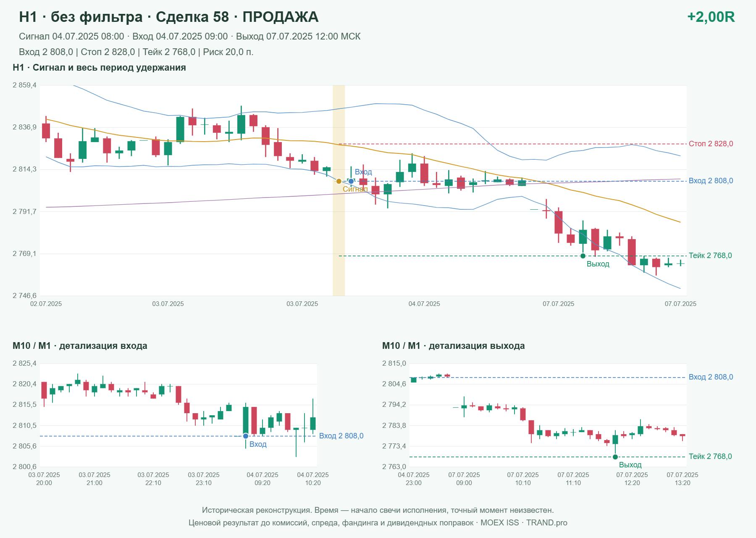Click the 'Вход 2 808,0' label in the exit detail chart
Image resolution: width=756 pixels, height=538 pixels.
click(711, 377)
